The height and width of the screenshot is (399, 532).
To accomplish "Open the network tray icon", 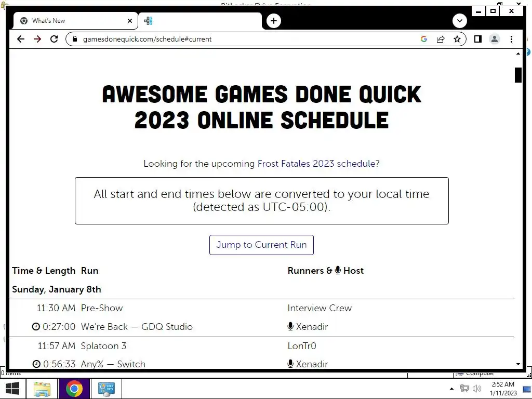I will click(x=464, y=389).
